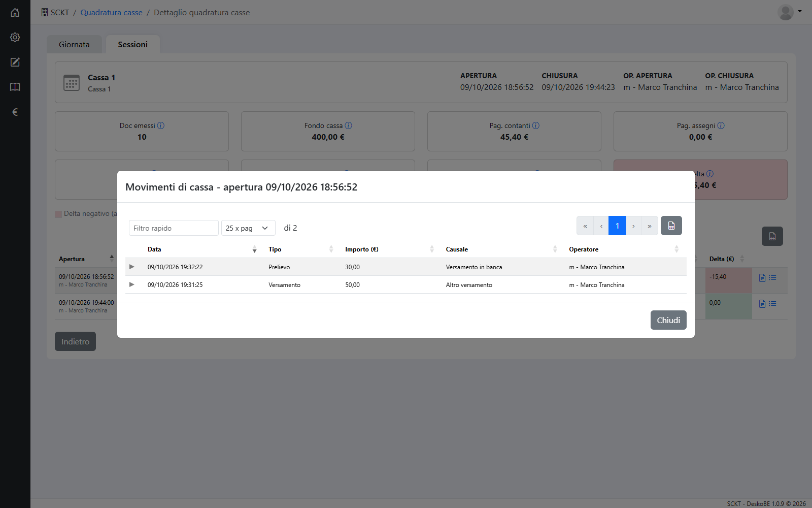The height and width of the screenshot is (508, 812).
Task: Select page 1 in pagination
Action: coord(617,226)
